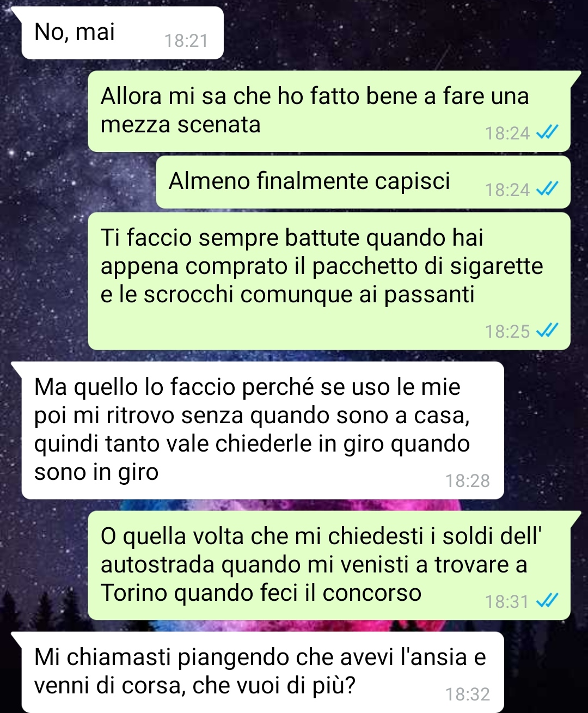Select the "Allora mi sa che ho fatto bene" message
This screenshot has width=588, height=713.
(329, 111)
